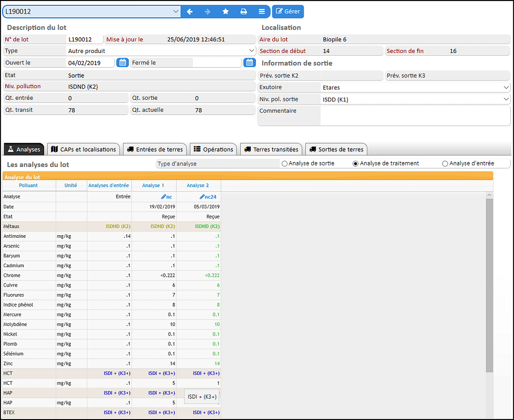The height and width of the screenshot is (420, 514).
Task: Click the Section de début value 14
Action: pyautogui.click(x=326, y=51)
